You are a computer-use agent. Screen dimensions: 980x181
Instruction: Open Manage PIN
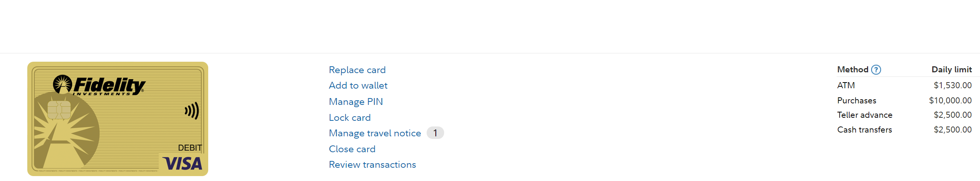[356, 102]
